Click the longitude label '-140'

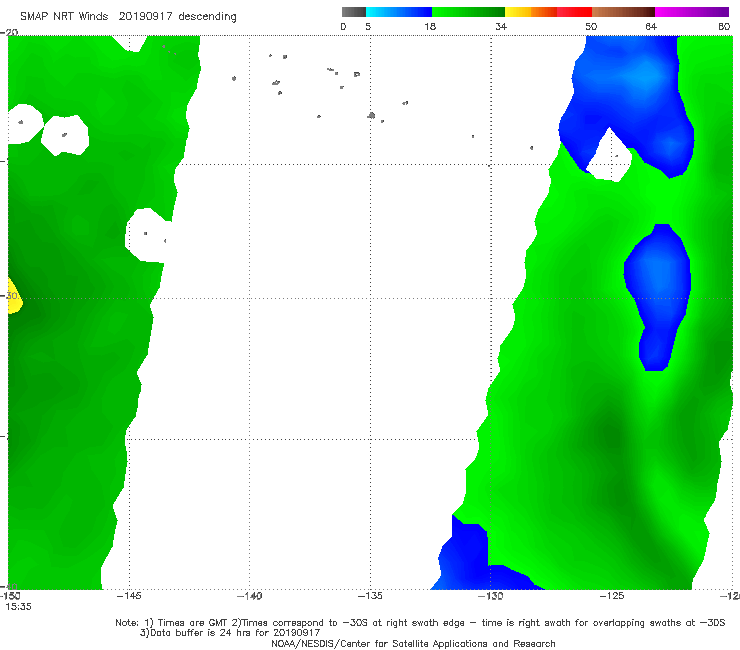(x=249, y=596)
